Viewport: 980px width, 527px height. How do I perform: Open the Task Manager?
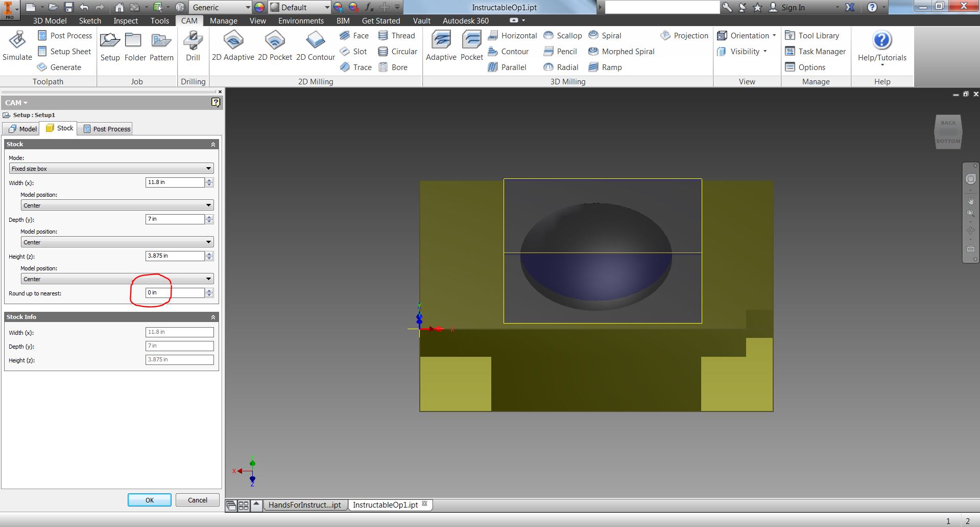pyautogui.click(x=815, y=52)
